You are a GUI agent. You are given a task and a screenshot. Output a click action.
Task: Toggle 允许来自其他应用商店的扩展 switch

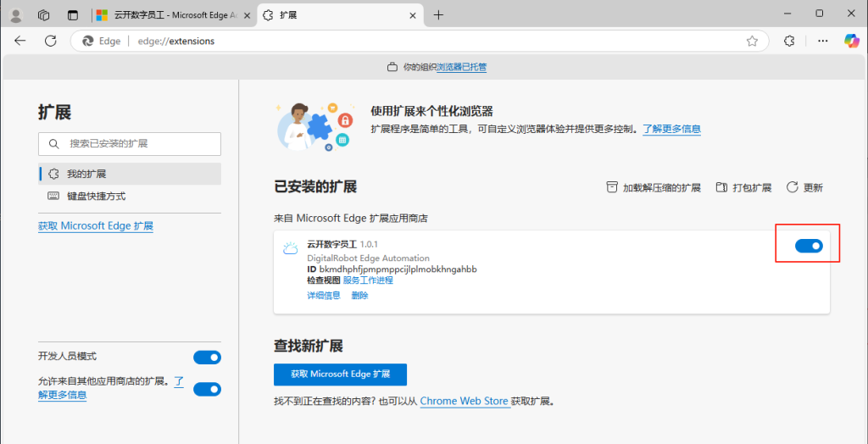point(207,390)
